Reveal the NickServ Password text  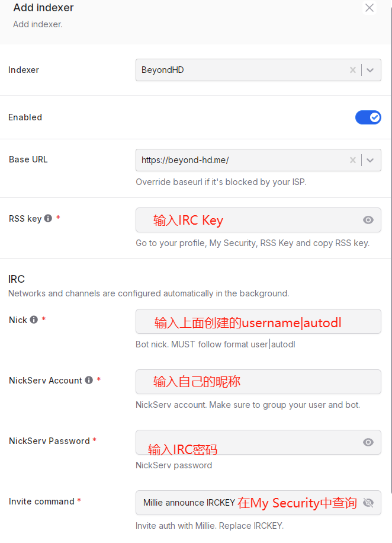(368, 442)
